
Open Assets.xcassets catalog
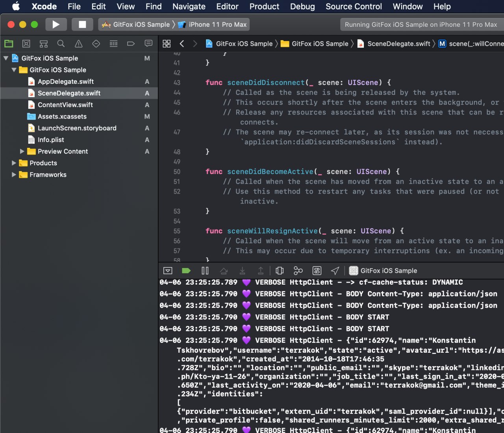click(x=79, y=117)
